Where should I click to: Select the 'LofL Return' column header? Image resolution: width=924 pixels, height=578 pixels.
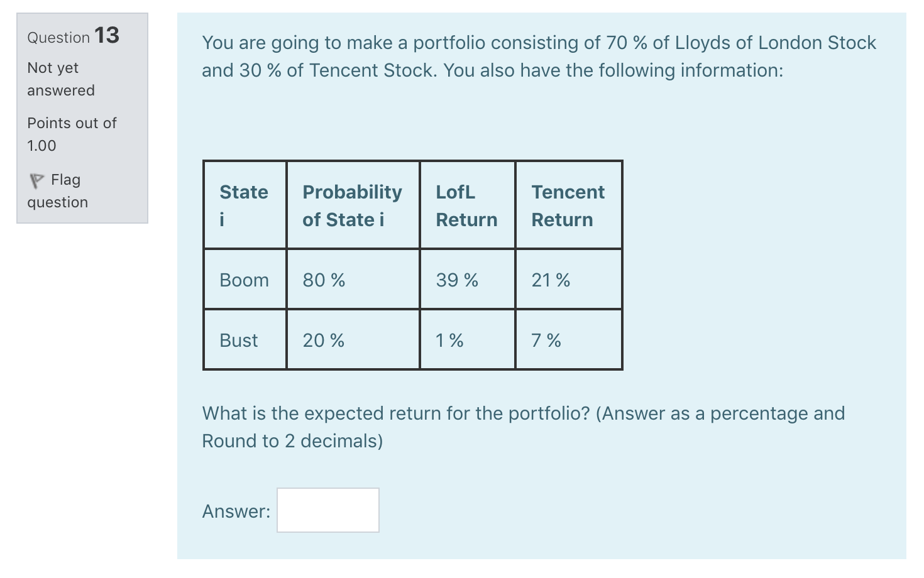(x=466, y=205)
